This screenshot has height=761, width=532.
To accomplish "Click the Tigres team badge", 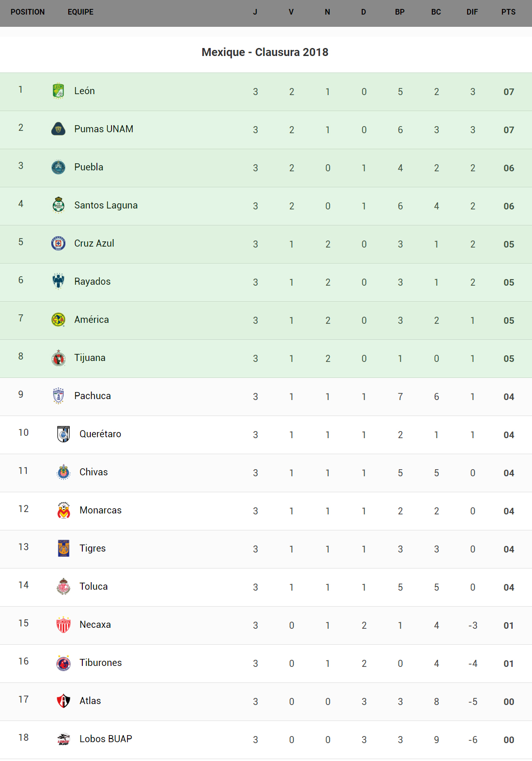I will click(64, 548).
